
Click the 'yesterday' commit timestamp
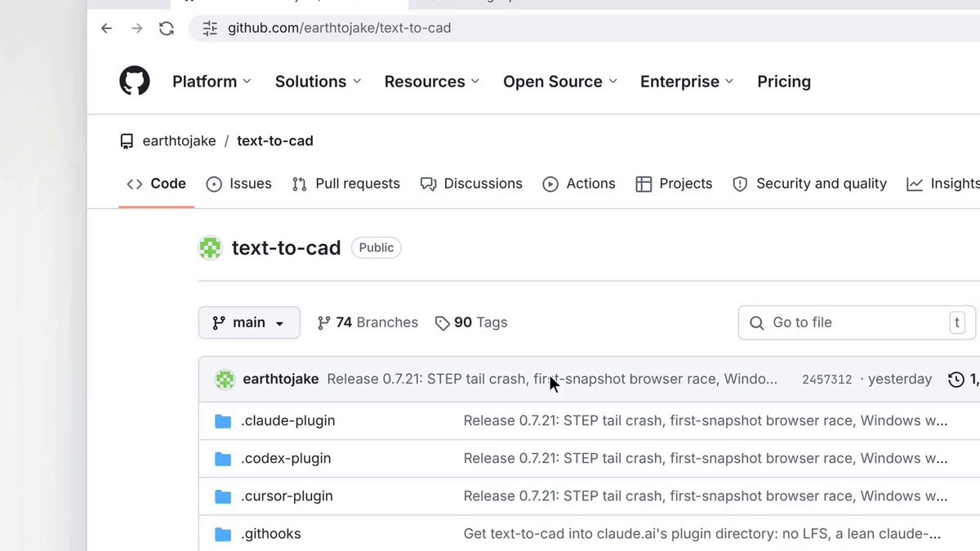[x=900, y=380]
